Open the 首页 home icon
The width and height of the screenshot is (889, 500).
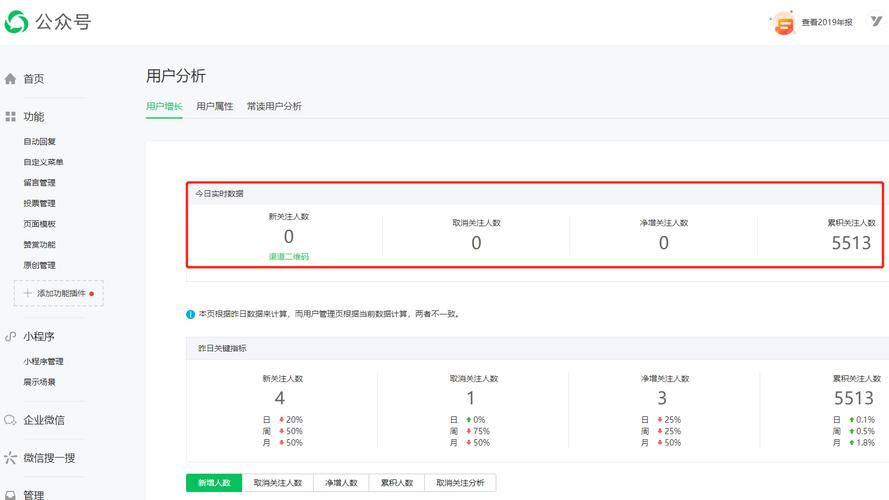click(10, 79)
